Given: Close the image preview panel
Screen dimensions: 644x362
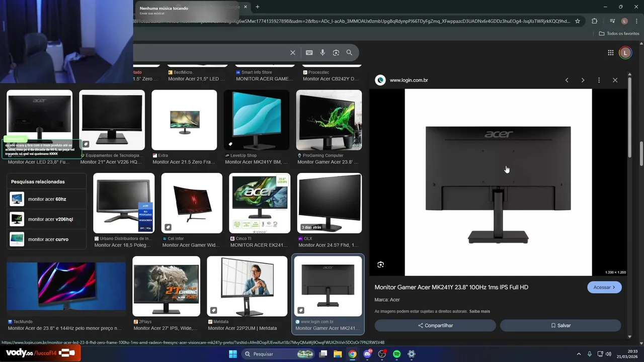Looking at the screenshot, I should 615,80.
